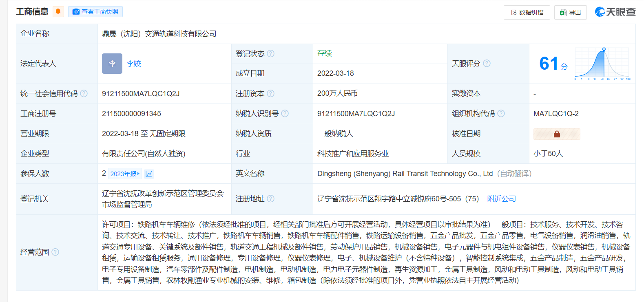Click the locked 核准日期 value
The image size is (644, 302).
click(557, 134)
